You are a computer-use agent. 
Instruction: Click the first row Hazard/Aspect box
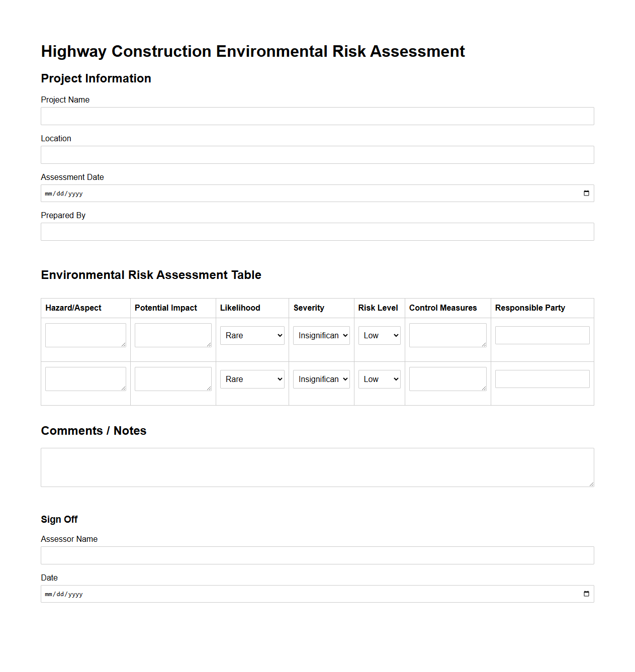tap(85, 335)
